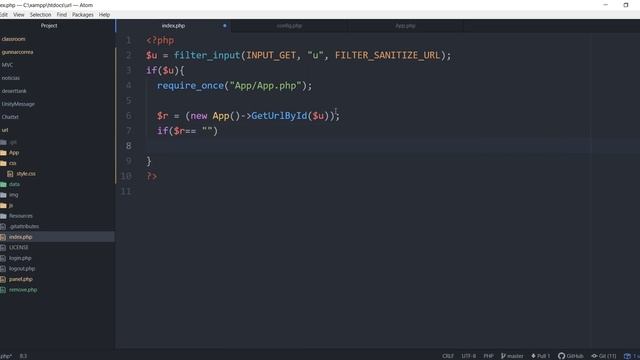
Task: Change UTF-8 encoding in status bar
Action: coord(469,356)
